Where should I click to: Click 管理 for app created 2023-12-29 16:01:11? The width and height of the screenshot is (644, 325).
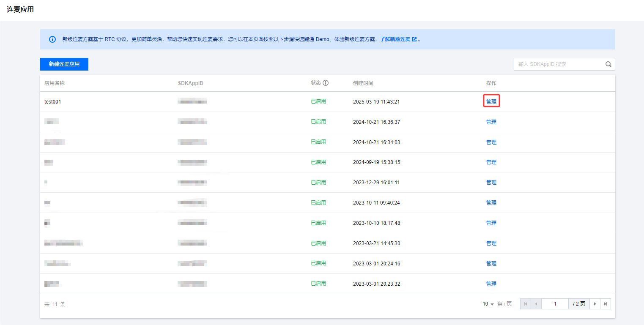point(491,183)
